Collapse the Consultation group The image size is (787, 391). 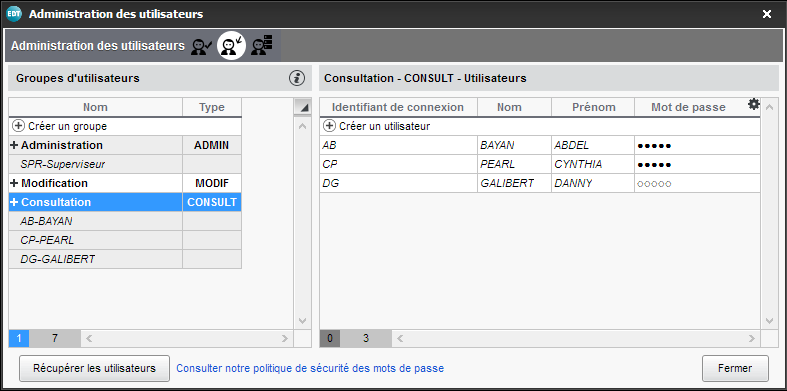tap(14, 202)
